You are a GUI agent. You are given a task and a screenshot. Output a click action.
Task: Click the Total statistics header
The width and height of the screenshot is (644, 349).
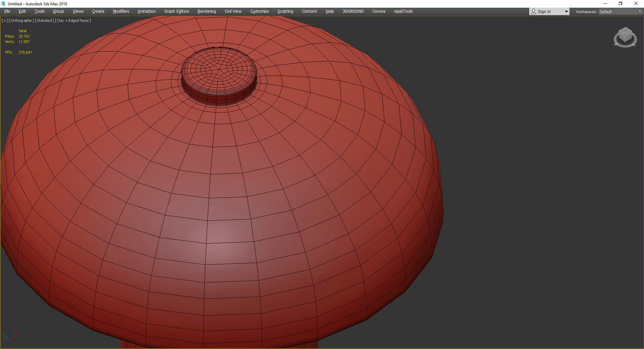(22, 31)
